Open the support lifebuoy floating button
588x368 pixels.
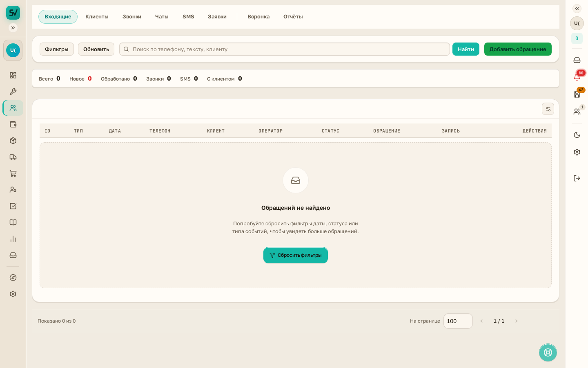pos(548,352)
